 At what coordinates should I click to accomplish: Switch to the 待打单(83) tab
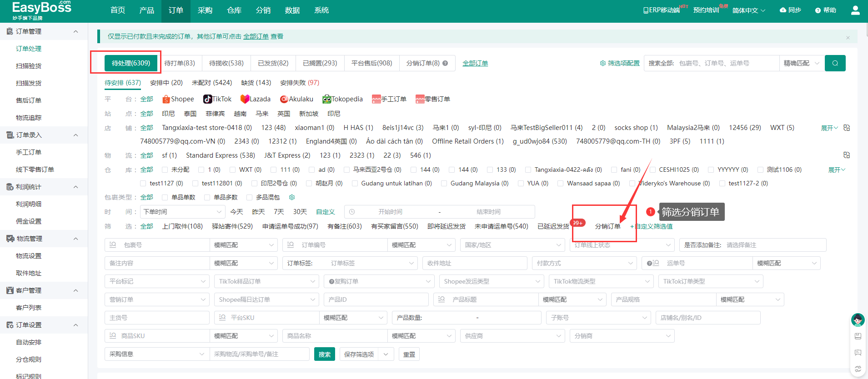pos(180,63)
